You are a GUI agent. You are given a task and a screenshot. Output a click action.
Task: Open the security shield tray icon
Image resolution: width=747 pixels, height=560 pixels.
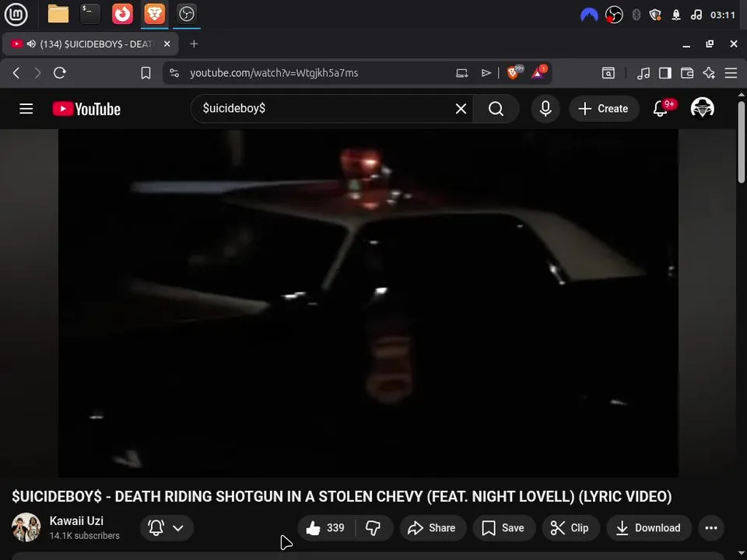pos(655,16)
